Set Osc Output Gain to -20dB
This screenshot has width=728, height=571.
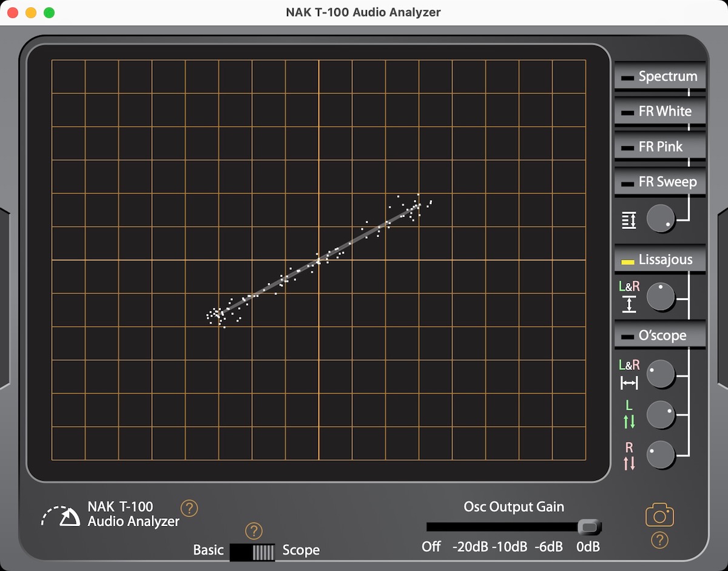pos(470,547)
